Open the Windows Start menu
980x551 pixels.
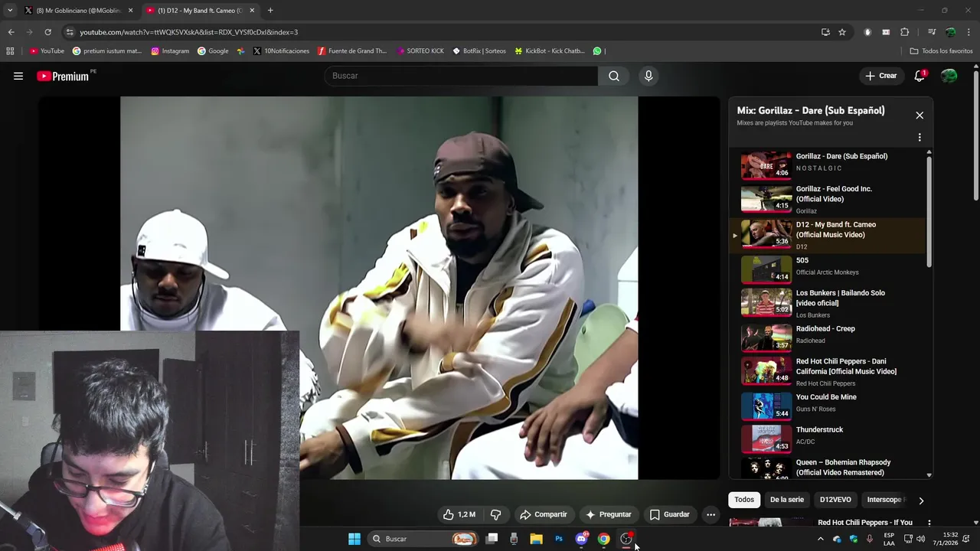click(354, 539)
